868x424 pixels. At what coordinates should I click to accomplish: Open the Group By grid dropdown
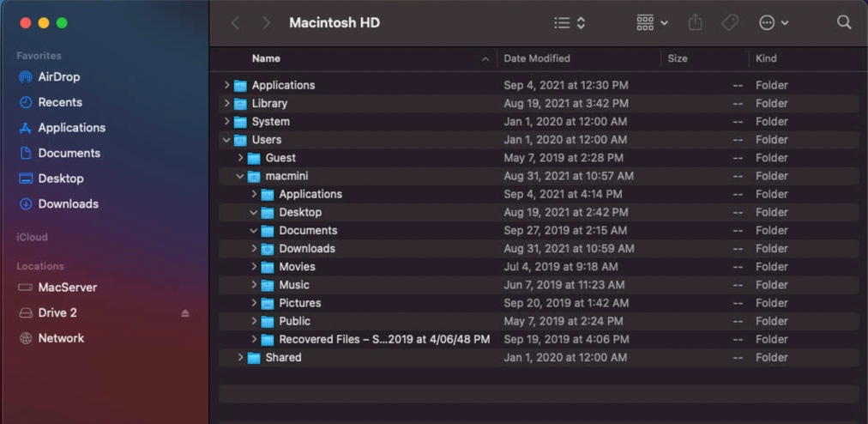(652, 22)
